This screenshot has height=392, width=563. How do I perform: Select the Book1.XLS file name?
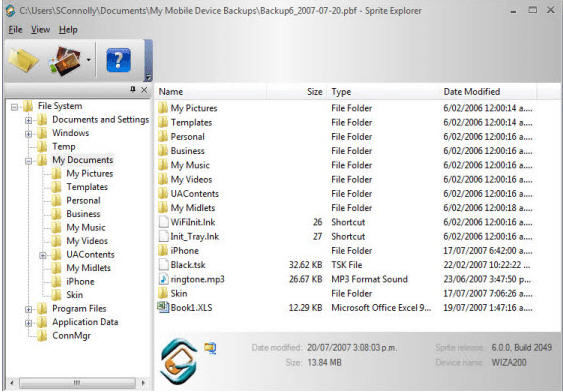click(x=191, y=308)
